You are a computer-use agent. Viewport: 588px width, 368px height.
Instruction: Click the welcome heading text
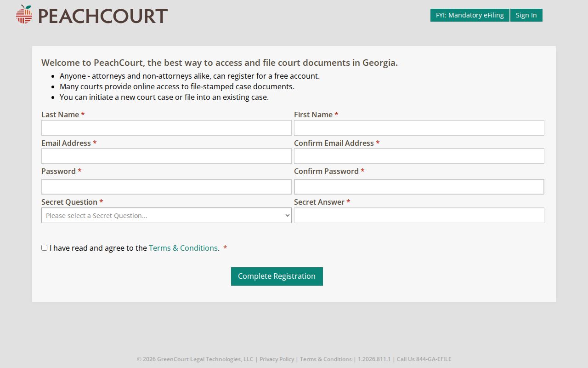[x=220, y=63]
